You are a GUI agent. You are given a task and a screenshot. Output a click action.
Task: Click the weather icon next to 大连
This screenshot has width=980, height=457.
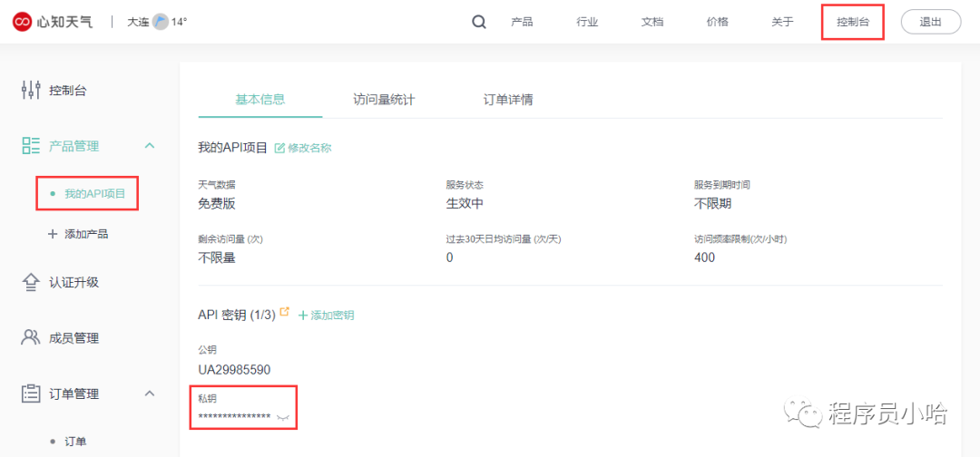pyautogui.click(x=161, y=22)
